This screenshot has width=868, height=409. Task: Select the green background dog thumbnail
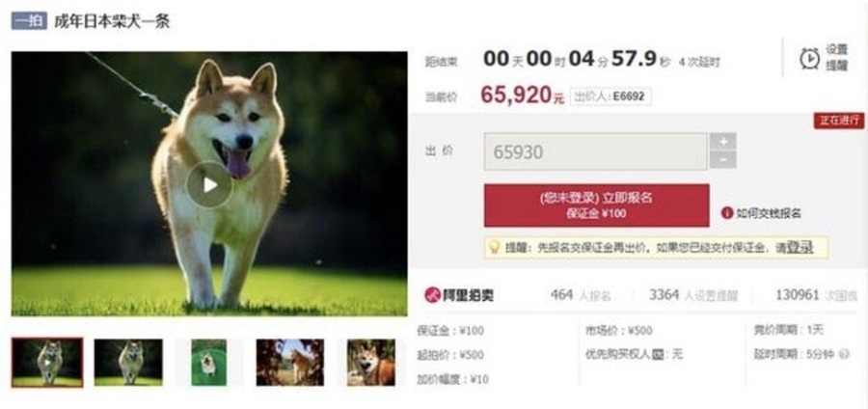click(x=208, y=363)
